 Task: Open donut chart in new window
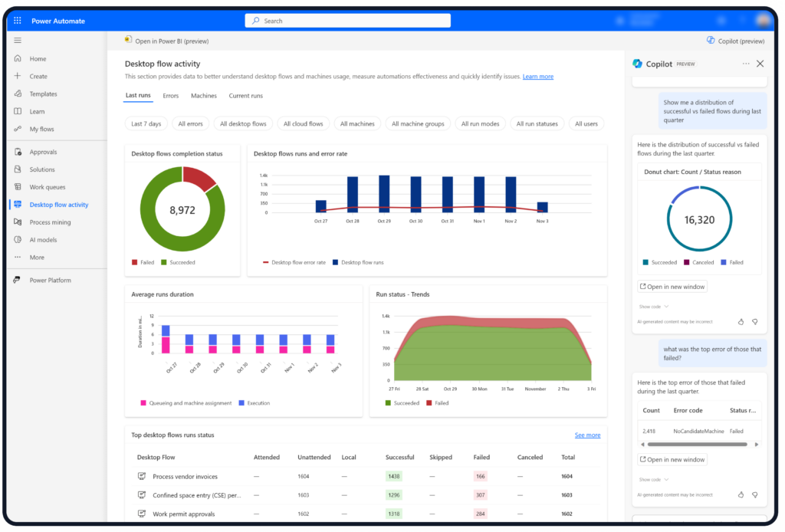(x=672, y=286)
